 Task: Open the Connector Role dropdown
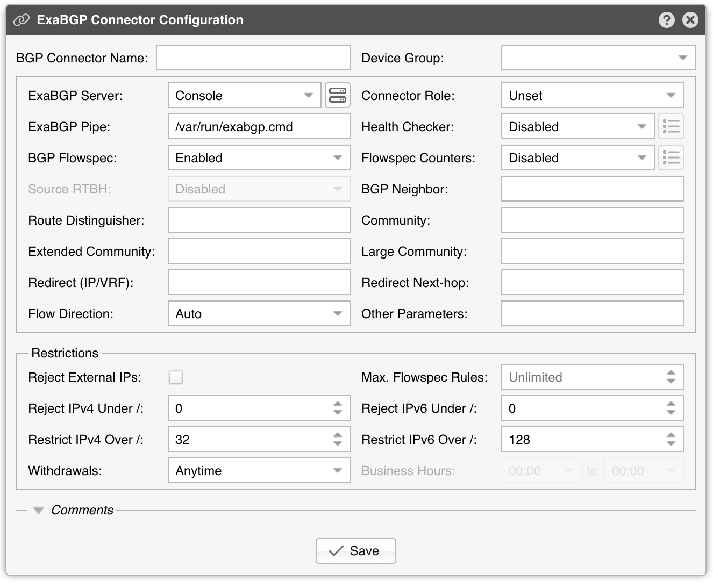pos(593,96)
